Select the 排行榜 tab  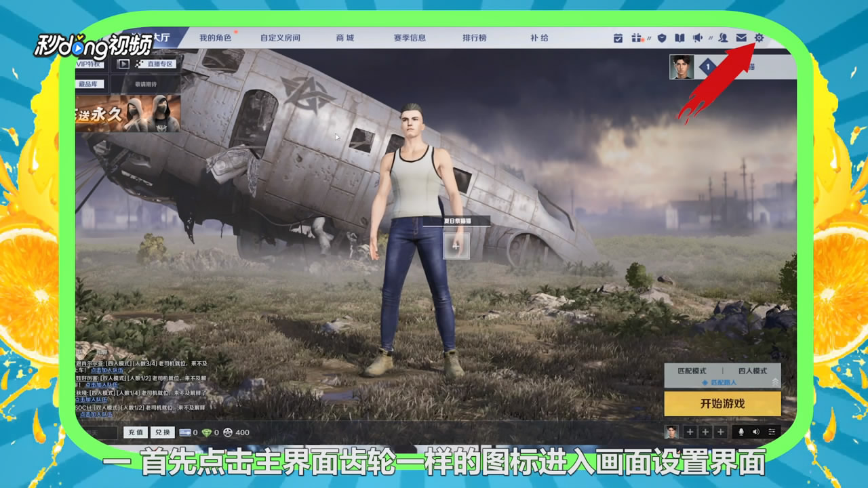(475, 38)
